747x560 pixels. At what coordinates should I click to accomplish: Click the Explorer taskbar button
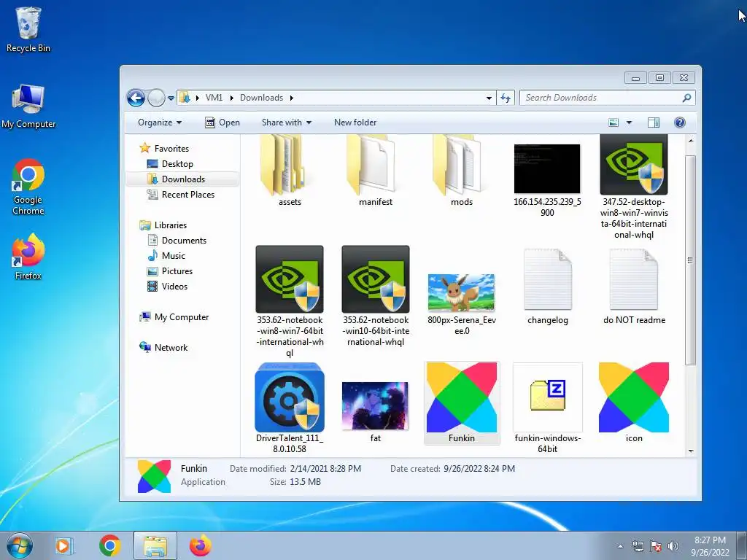pos(155,545)
